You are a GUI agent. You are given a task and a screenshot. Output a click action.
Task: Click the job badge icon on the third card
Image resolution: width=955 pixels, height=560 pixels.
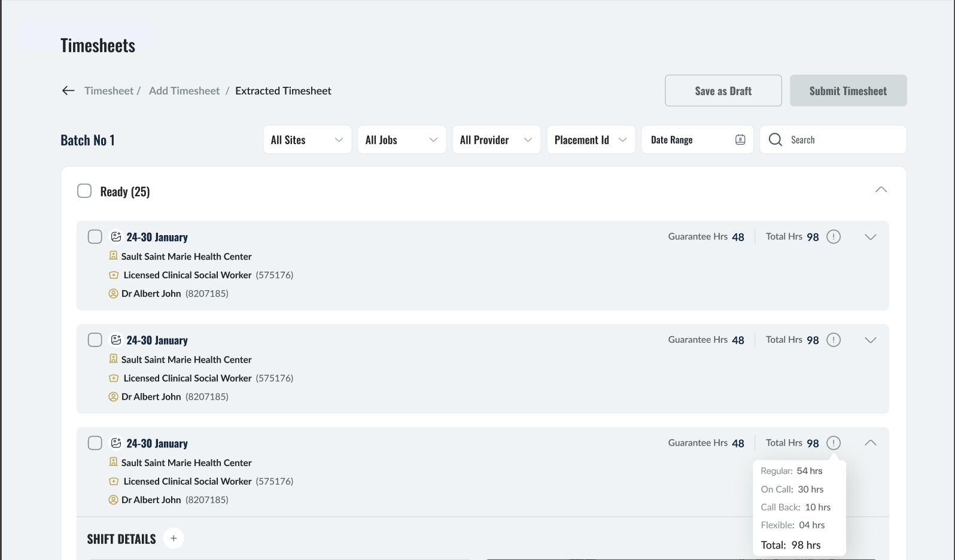click(x=114, y=482)
